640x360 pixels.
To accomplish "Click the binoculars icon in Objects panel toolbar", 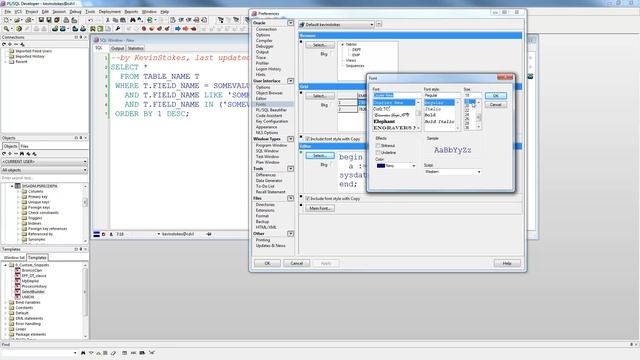I will (22, 154).
